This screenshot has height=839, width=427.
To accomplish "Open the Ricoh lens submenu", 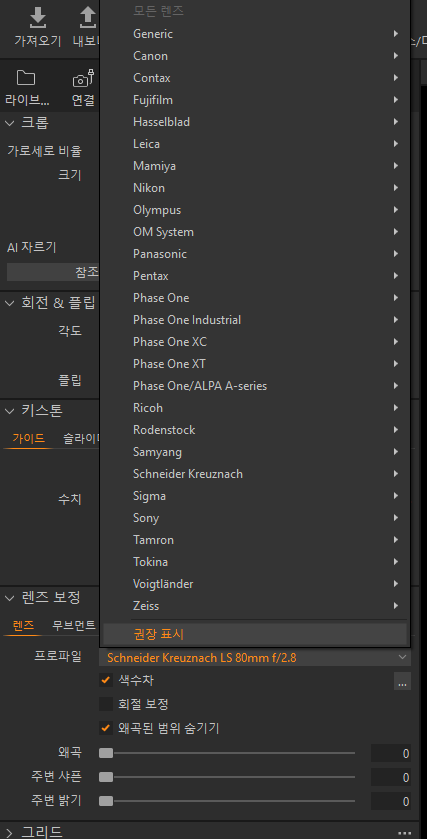I will point(255,408).
